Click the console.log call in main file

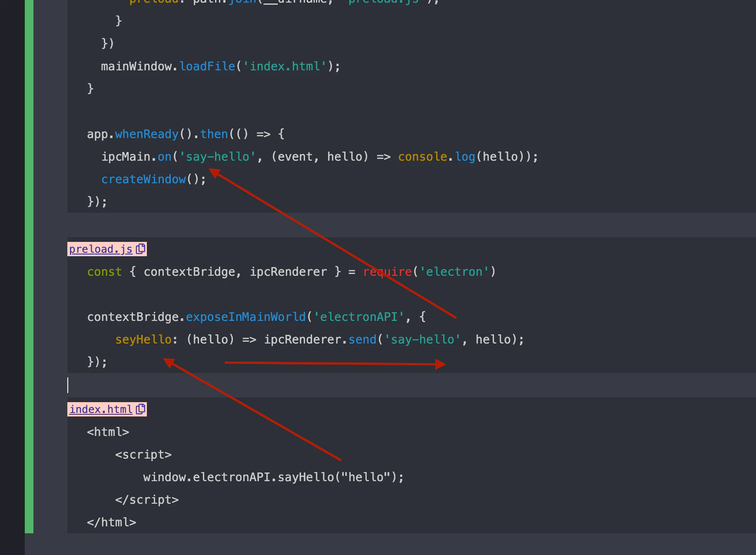(436, 156)
